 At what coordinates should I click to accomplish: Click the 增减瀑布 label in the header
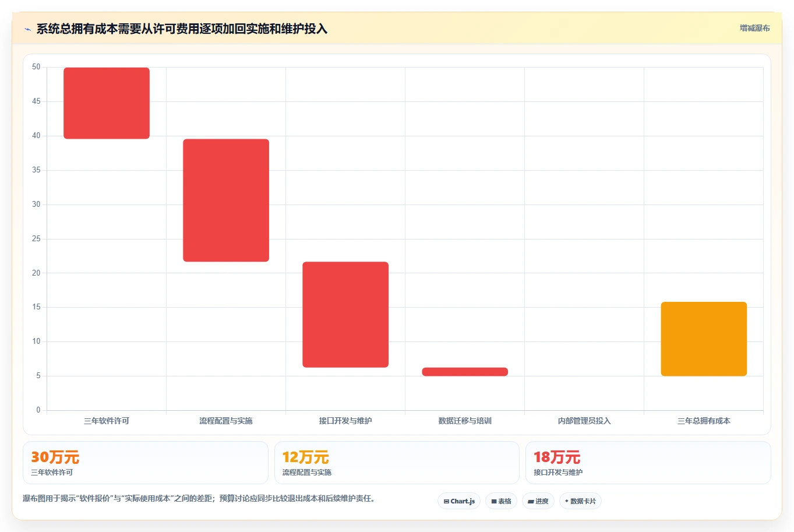pyautogui.click(x=754, y=28)
